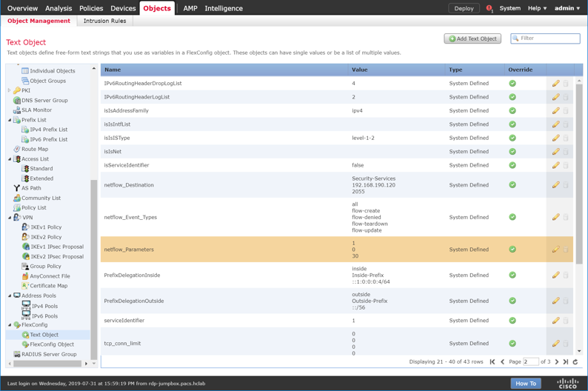The height and width of the screenshot is (391, 588).
Task: Expand the PKI tree node
Action: (x=10, y=90)
